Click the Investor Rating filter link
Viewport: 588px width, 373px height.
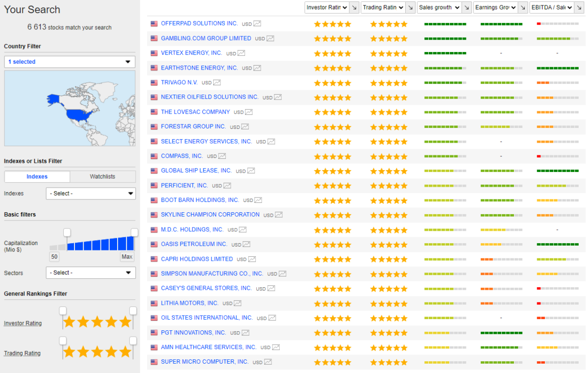[x=23, y=323]
